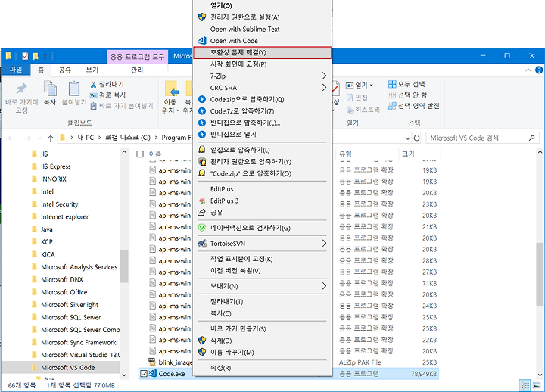Click the properties checkmark icon in title bar

click(x=25, y=56)
